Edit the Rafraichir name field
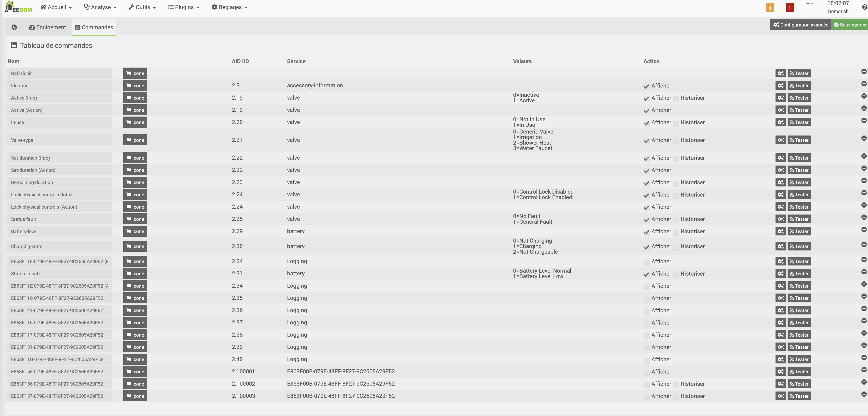The height and width of the screenshot is (416, 868). [x=60, y=73]
